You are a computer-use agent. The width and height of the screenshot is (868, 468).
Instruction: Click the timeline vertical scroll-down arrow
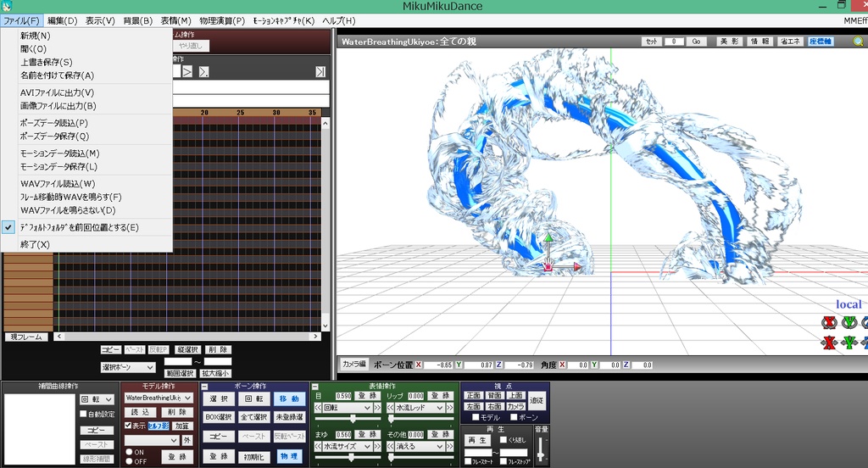coord(325,326)
